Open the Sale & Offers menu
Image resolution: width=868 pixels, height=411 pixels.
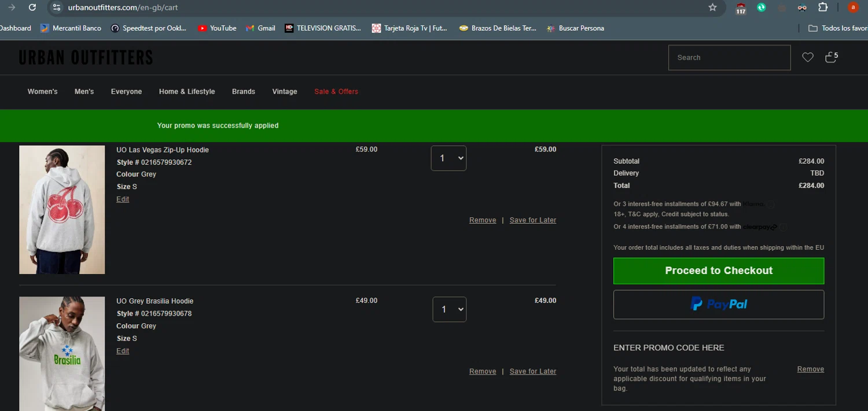[x=336, y=91]
